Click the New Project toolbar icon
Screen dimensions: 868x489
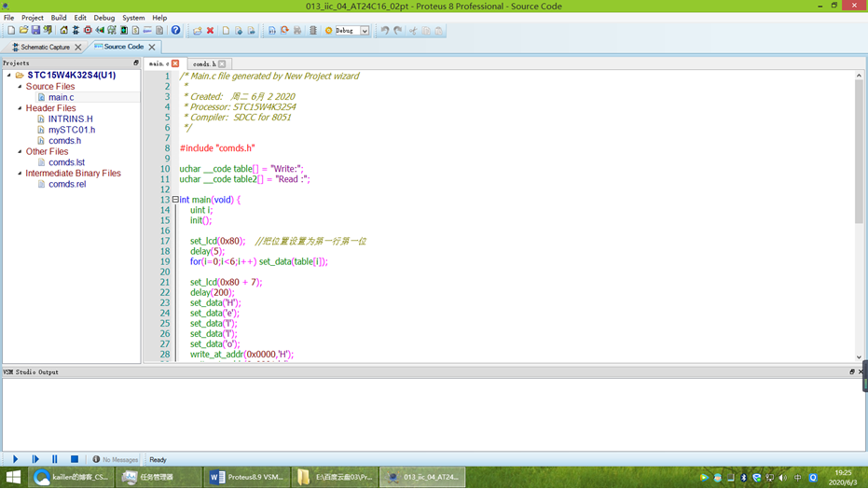[x=11, y=31]
